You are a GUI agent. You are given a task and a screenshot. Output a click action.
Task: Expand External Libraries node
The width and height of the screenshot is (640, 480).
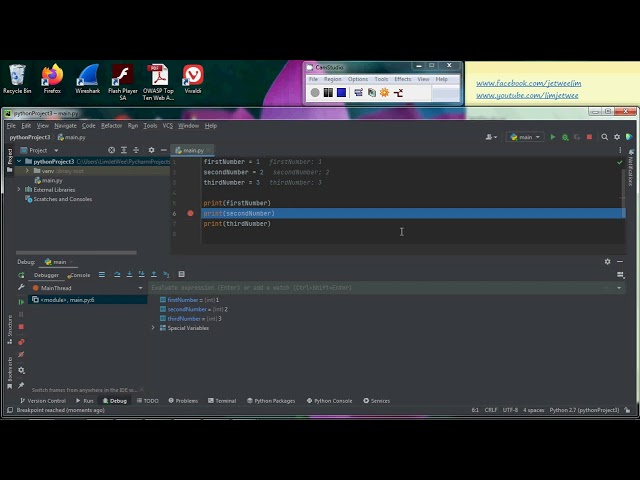pos(19,189)
